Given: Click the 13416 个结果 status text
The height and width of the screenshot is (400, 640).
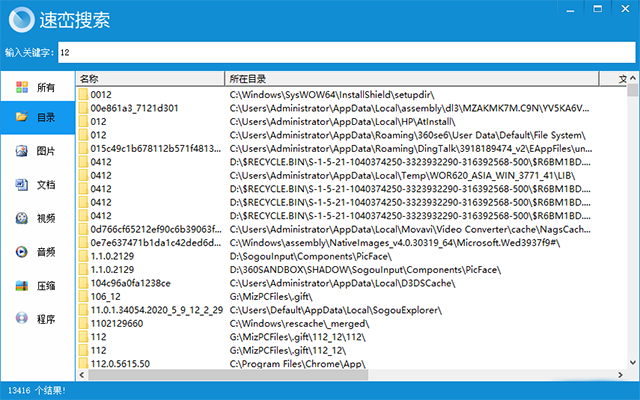Looking at the screenshot, I should coord(36,391).
